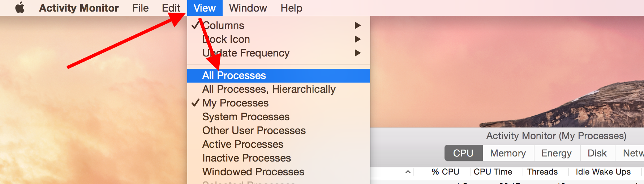Image resolution: width=644 pixels, height=184 pixels.
Task: Open the Window menu
Action: tap(248, 8)
